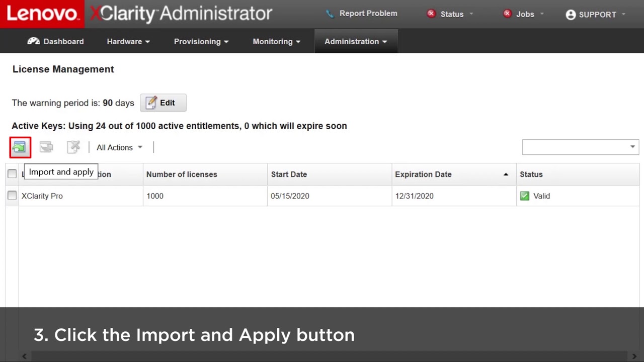Click the Active Keys entitlements summary text
The width and height of the screenshot is (644, 362).
[179, 126]
